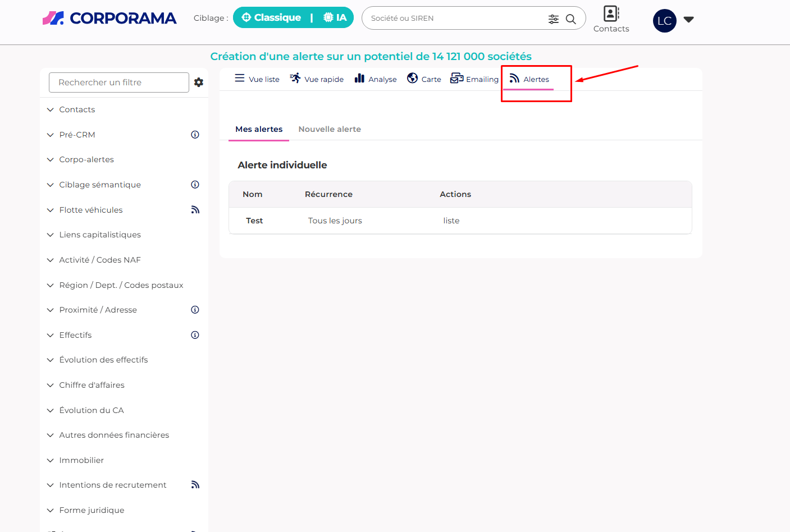Open the filter settings gear icon
This screenshot has height=532, width=790.
coord(199,82)
